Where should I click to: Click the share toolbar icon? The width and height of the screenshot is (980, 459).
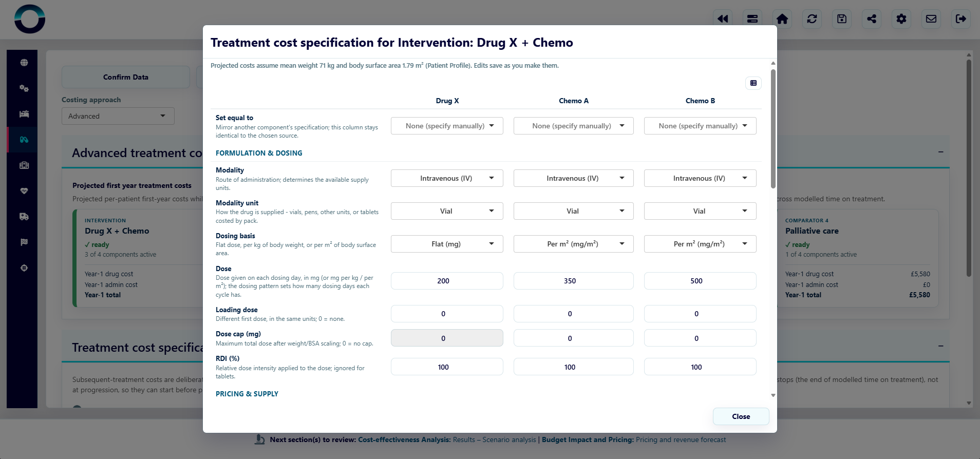coord(872,19)
